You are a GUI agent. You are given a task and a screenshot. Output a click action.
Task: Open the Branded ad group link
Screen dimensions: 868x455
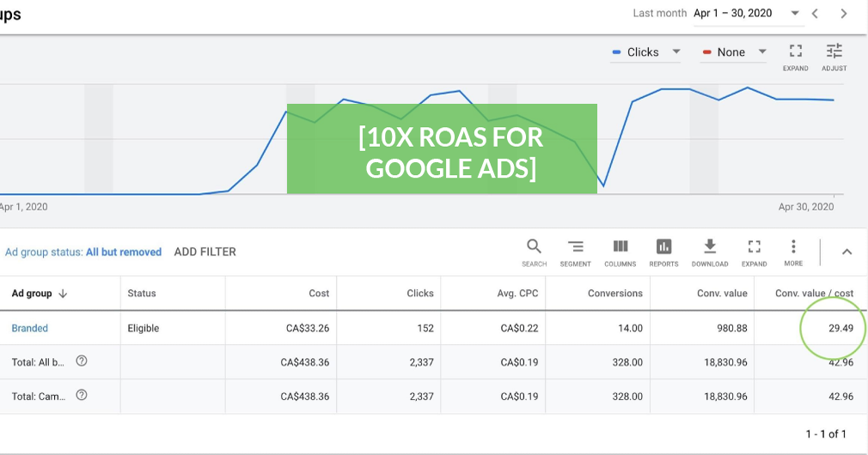point(30,328)
